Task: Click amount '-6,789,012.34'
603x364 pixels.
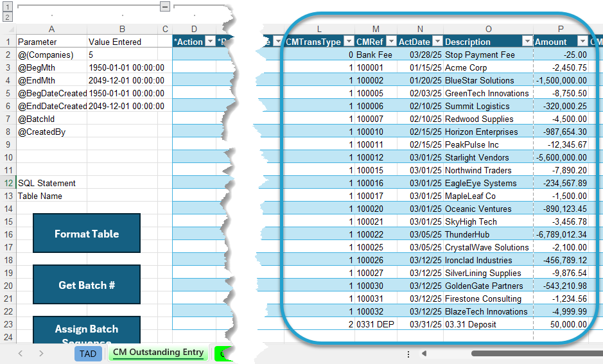Action: (x=561, y=234)
